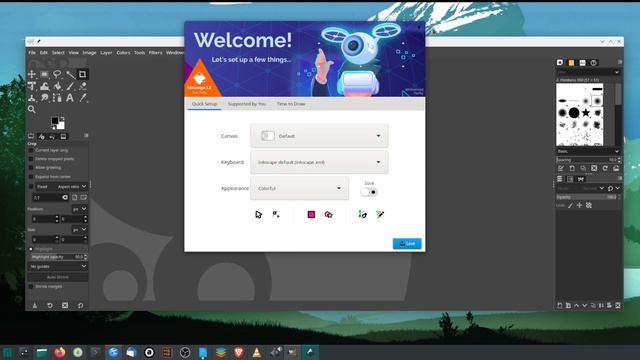Click the edit brush icon

(x=561, y=168)
